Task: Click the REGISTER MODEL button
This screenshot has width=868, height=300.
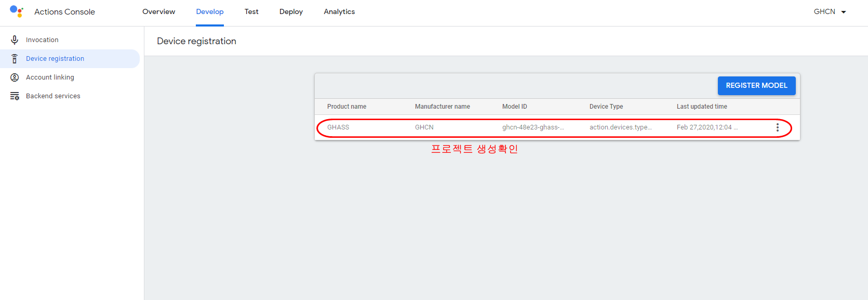Action: [x=756, y=86]
